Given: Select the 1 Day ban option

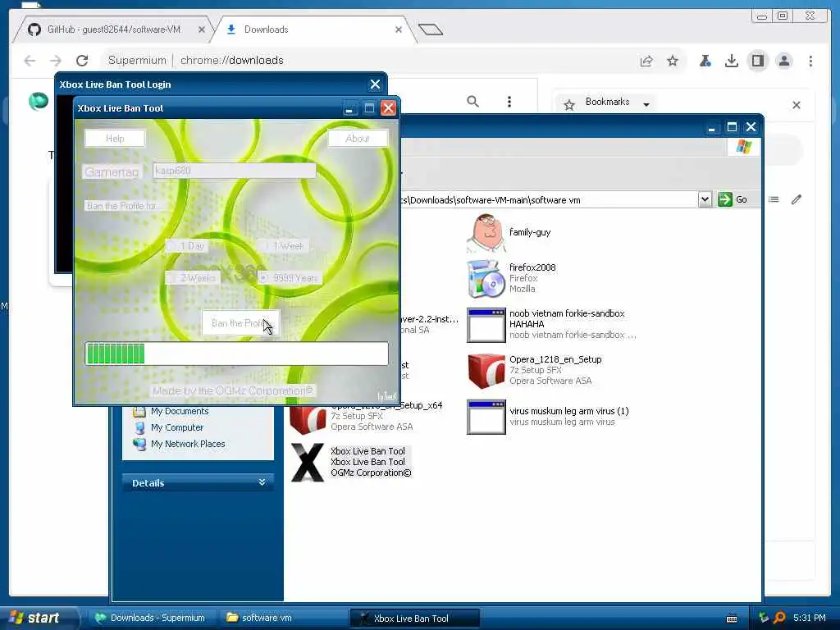Looking at the screenshot, I should tap(188, 246).
